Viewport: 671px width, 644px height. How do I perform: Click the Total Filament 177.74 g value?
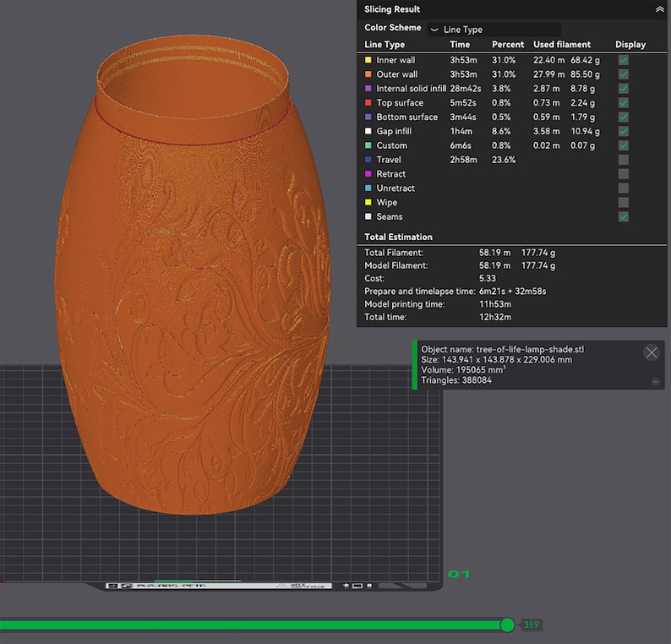tap(538, 253)
